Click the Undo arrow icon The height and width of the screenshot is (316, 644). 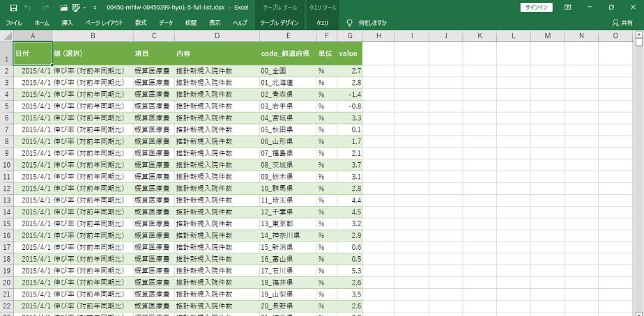tap(29, 8)
